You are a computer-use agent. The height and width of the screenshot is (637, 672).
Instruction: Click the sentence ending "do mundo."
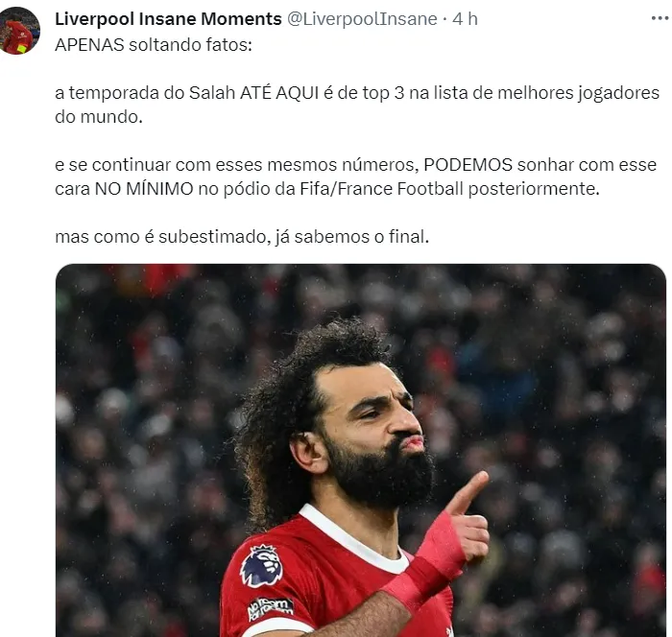click(x=357, y=105)
